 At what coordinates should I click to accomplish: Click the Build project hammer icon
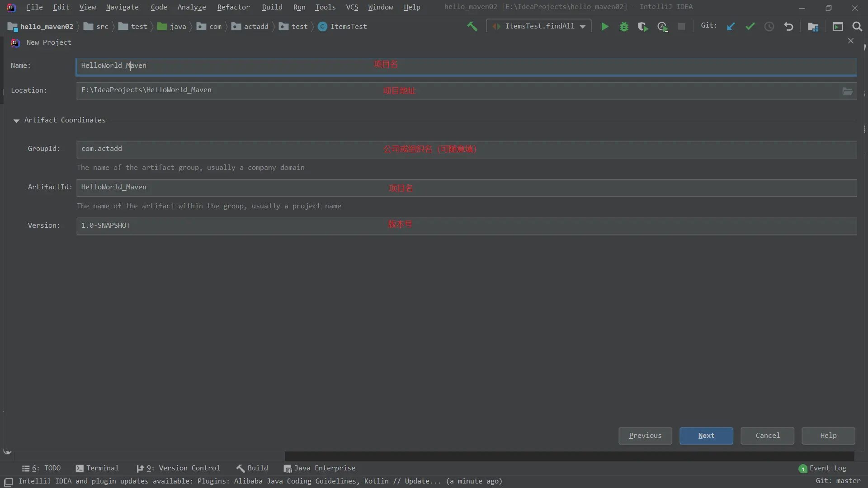click(x=472, y=27)
